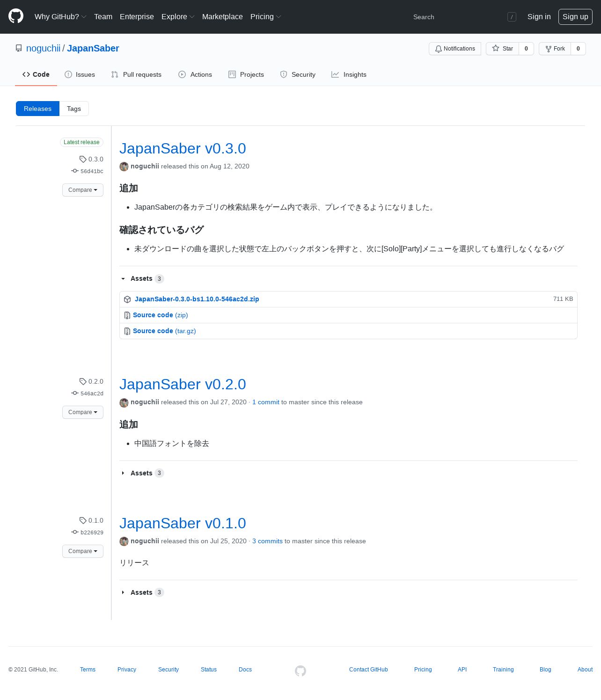
Task: Click the 0.1.0 tag icon
Action: coord(83,520)
